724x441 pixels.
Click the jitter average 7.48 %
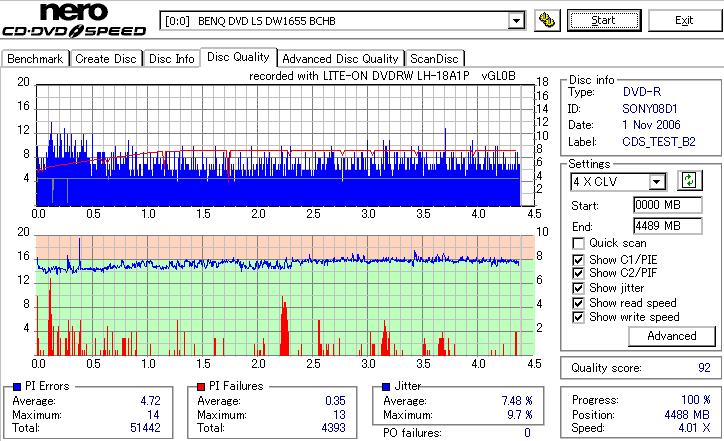click(x=517, y=401)
